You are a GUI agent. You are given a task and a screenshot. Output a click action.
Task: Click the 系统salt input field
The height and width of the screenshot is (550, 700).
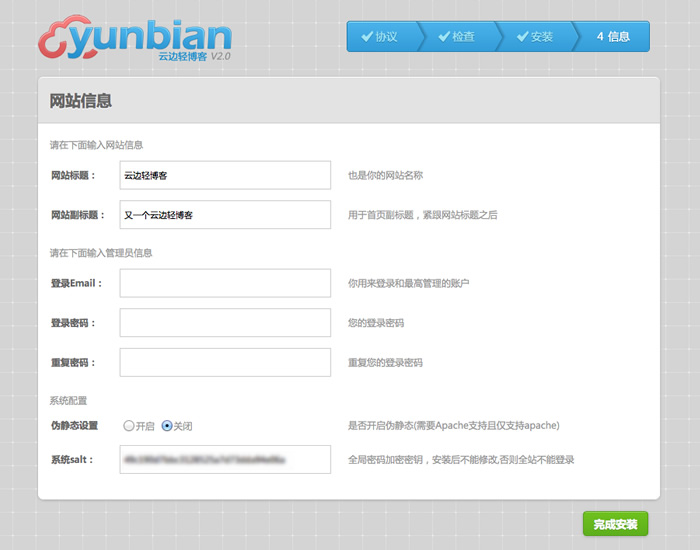click(x=225, y=459)
